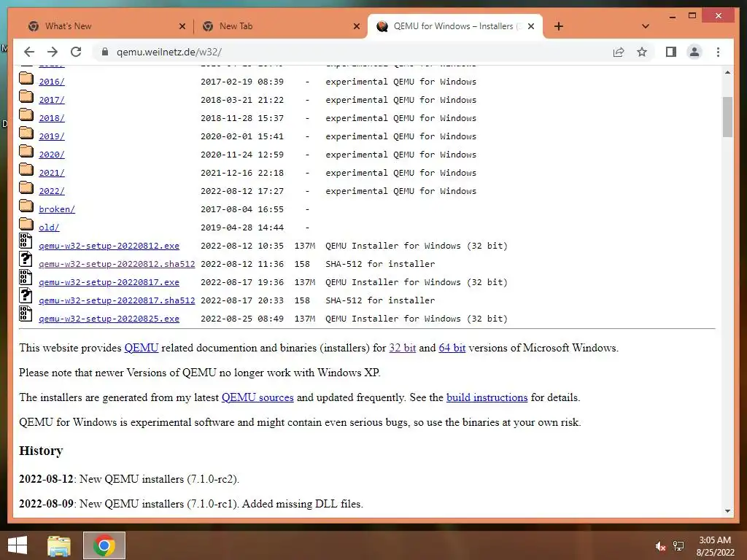Click the address bar URL
The image size is (747, 560).
(x=169, y=52)
